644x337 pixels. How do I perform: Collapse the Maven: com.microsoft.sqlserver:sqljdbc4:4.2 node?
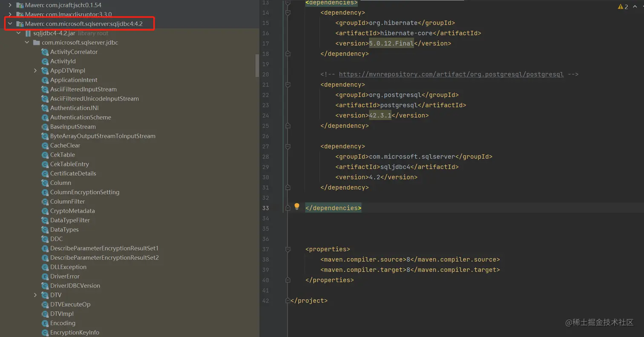10,24
